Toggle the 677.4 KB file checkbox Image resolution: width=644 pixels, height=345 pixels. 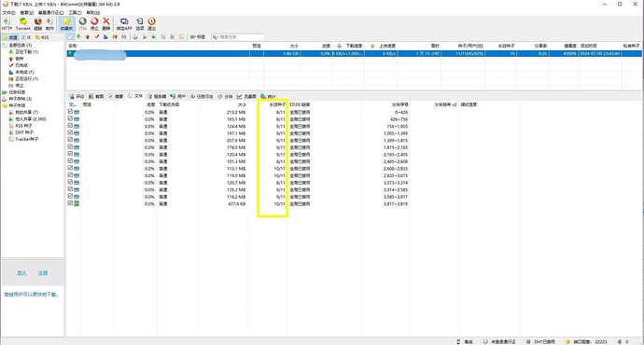click(70, 203)
